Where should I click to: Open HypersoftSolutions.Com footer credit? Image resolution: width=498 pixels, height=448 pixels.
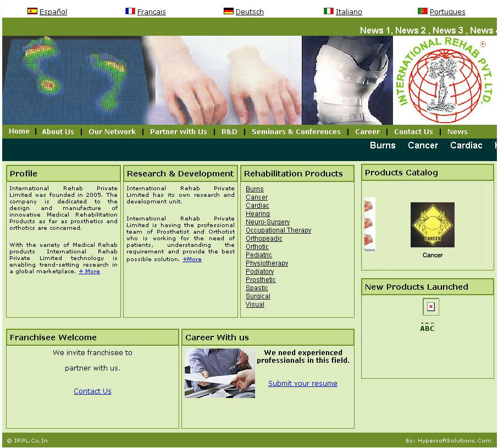[x=448, y=441]
